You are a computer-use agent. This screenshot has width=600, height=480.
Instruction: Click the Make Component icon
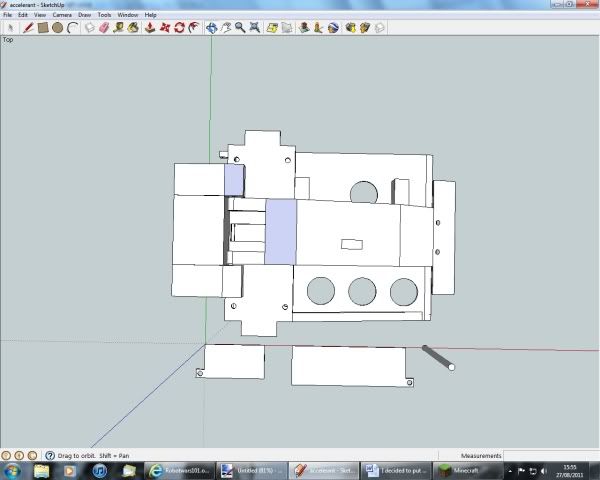[x=90, y=28]
